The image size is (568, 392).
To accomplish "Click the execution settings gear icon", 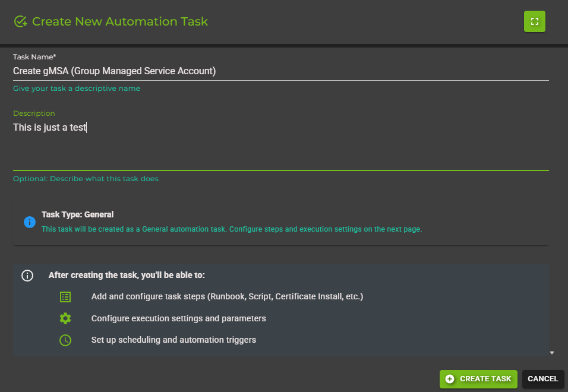I will click(x=65, y=318).
